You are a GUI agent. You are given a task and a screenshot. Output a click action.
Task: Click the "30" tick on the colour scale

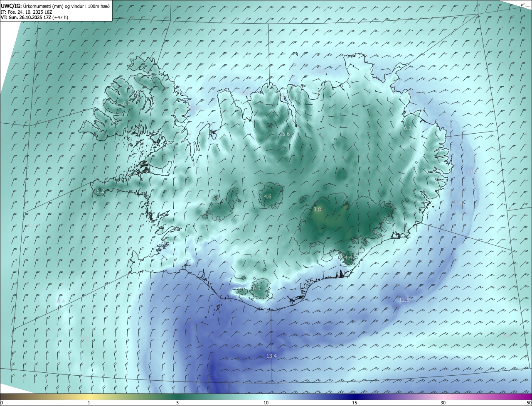tap(443, 403)
